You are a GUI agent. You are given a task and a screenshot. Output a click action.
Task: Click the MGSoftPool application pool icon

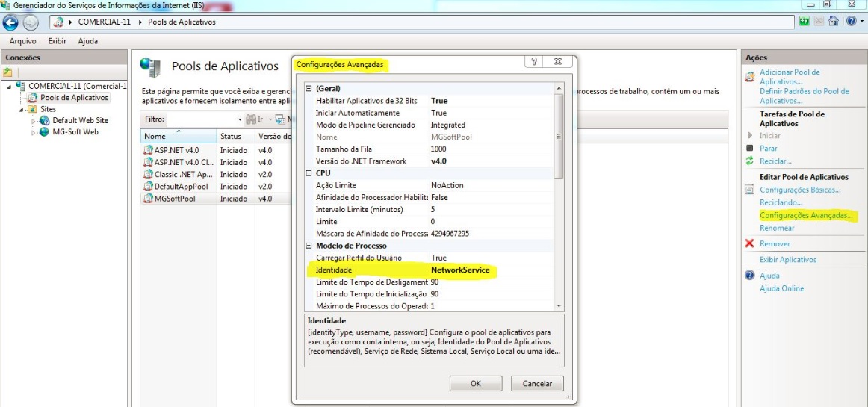click(x=148, y=199)
